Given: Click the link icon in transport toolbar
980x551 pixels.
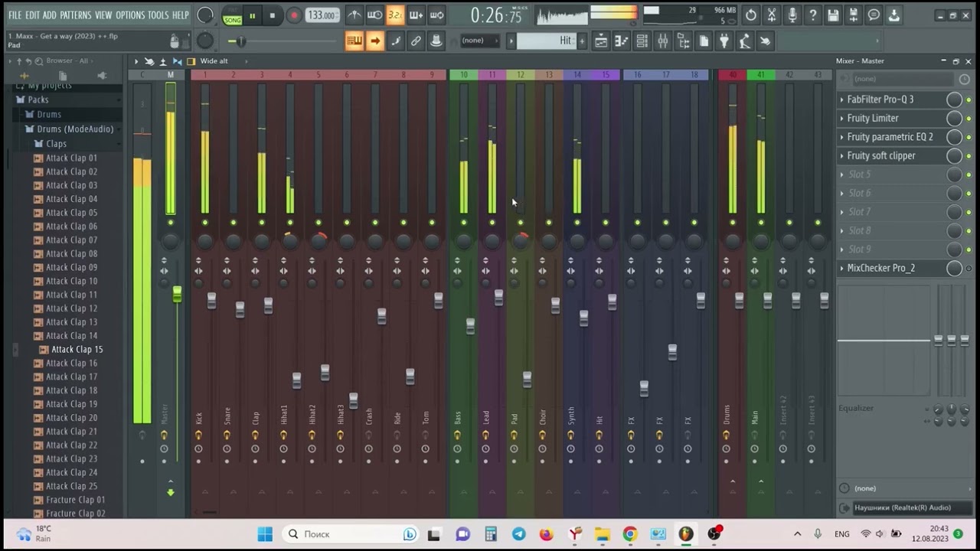Looking at the screenshot, I should [x=416, y=41].
